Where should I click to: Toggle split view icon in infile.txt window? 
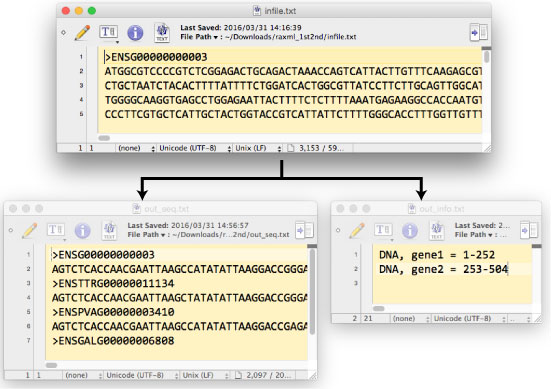[x=479, y=32]
